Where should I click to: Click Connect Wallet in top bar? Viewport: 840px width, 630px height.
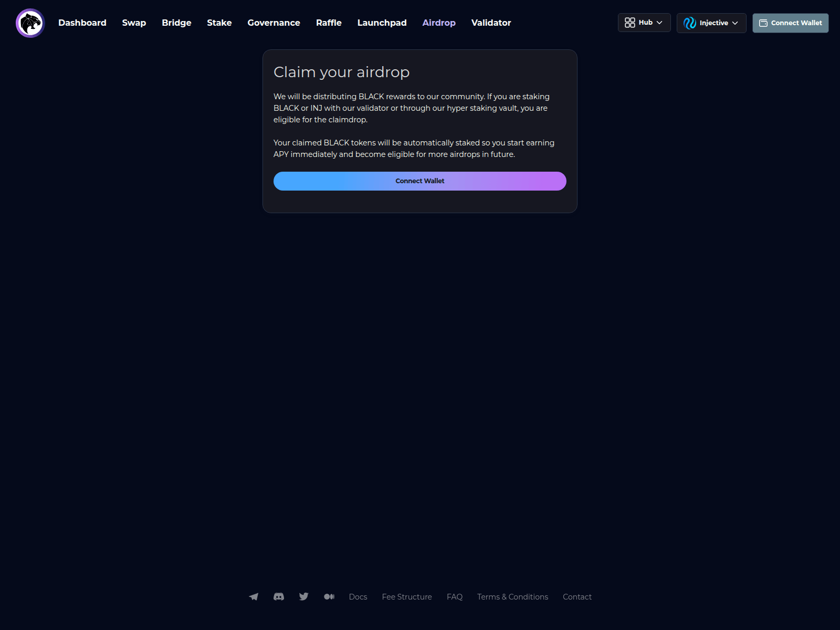click(x=791, y=23)
